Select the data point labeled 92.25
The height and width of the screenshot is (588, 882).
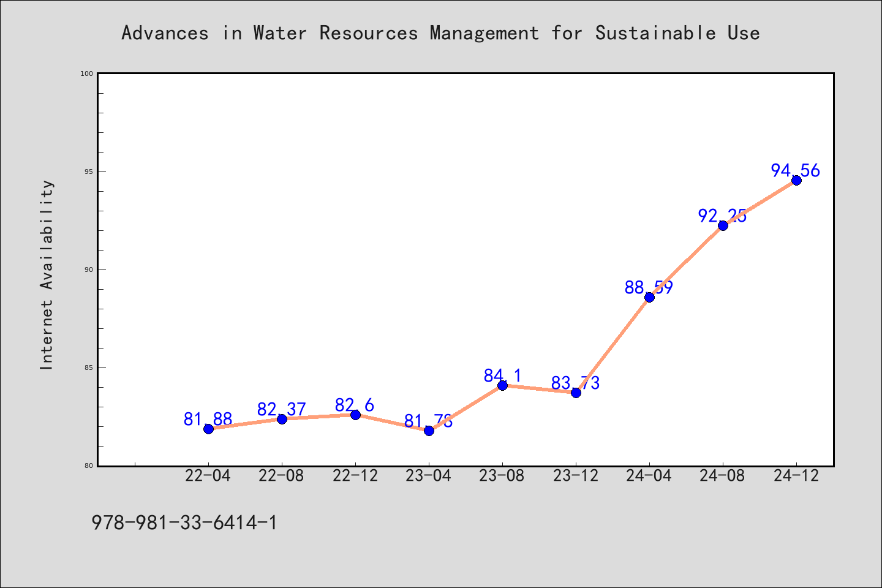pyautogui.click(x=723, y=225)
